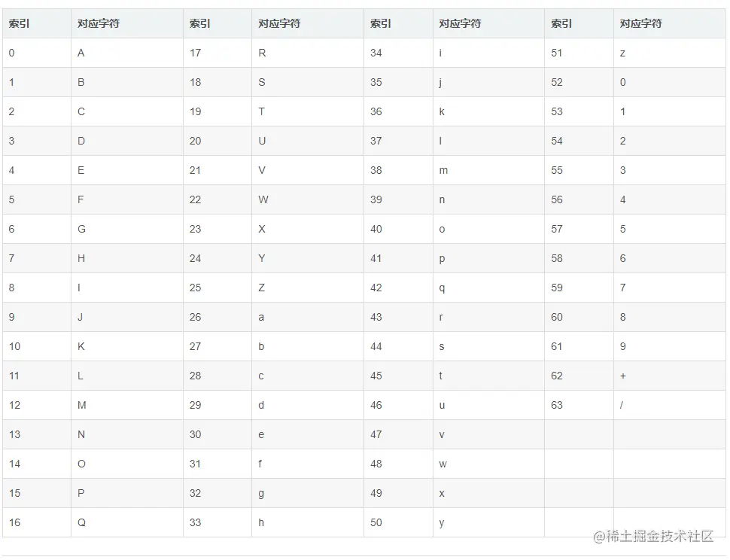
Task: Click the slash character cell
Action: (x=670, y=405)
